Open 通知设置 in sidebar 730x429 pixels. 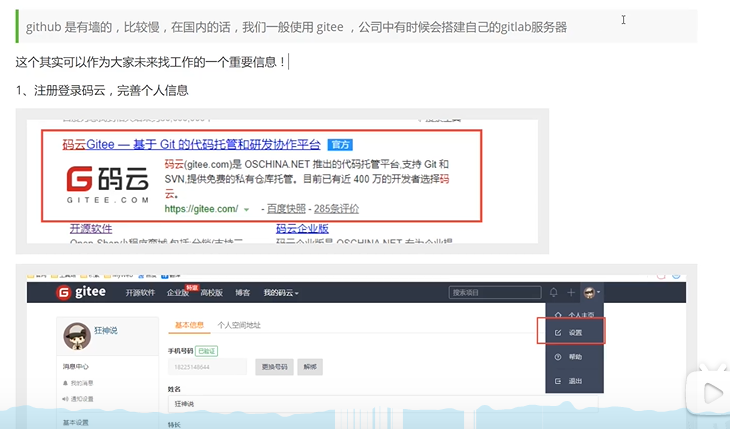[x=78, y=399]
